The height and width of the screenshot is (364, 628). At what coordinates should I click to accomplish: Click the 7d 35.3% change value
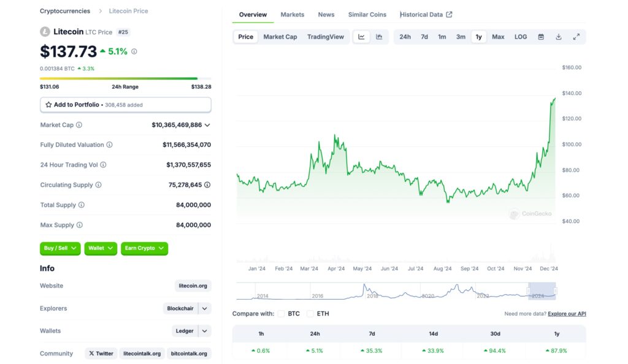click(371, 351)
